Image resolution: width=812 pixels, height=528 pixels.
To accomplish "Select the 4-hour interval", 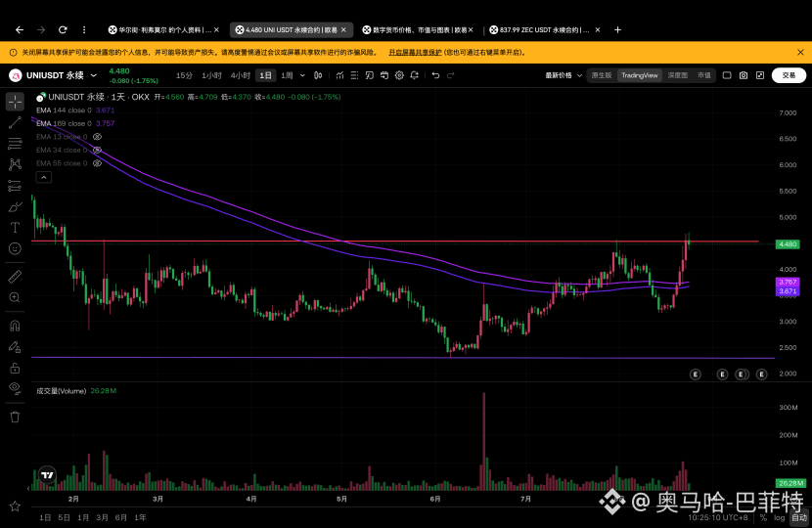I will click(x=241, y=75).
